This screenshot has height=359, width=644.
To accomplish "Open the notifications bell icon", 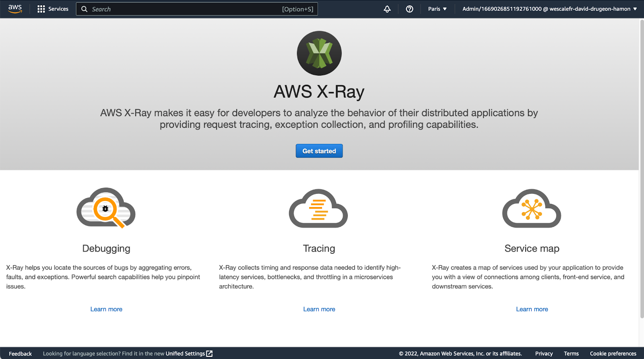I will tap(387, 9).
